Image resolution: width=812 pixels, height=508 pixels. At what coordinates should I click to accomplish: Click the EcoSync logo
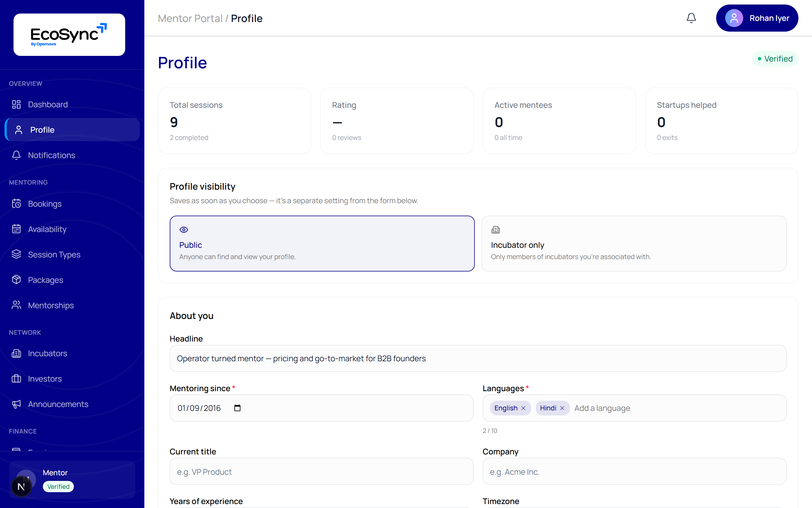click(69, 35)
